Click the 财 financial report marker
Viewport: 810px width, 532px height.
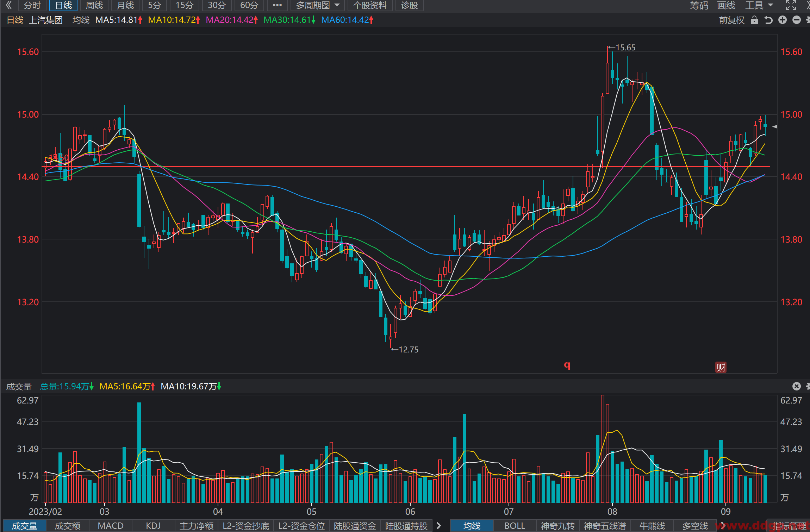pos(721,367)
